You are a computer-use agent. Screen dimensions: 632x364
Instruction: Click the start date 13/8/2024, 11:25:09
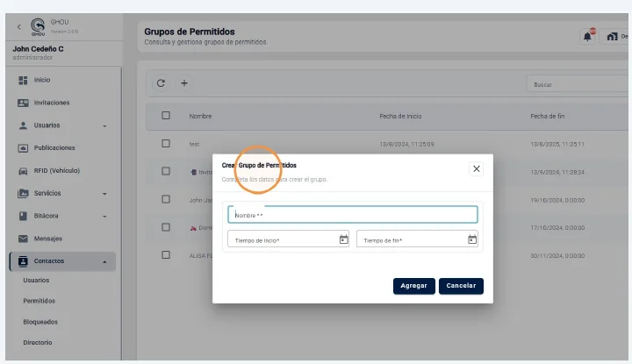click(x=406, y=144)
